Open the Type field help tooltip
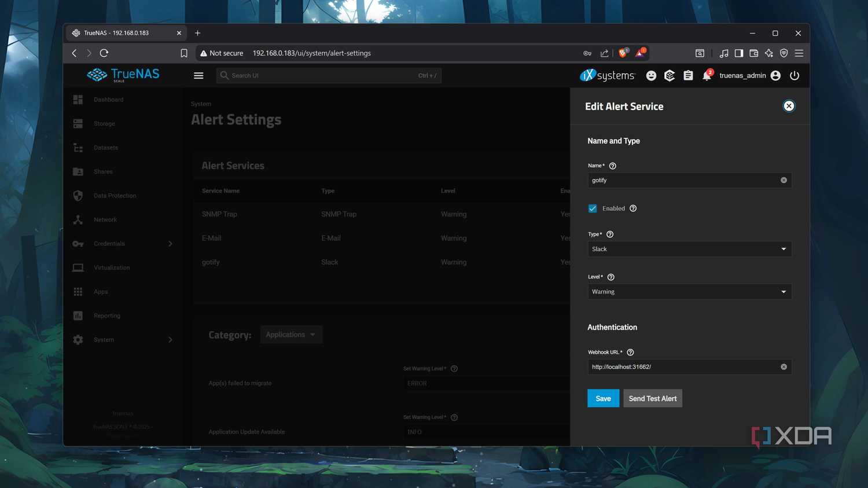 point(610,234)
